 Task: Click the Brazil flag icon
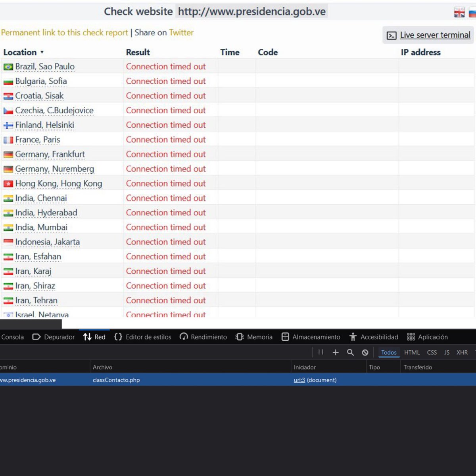[x=8, y=67]
